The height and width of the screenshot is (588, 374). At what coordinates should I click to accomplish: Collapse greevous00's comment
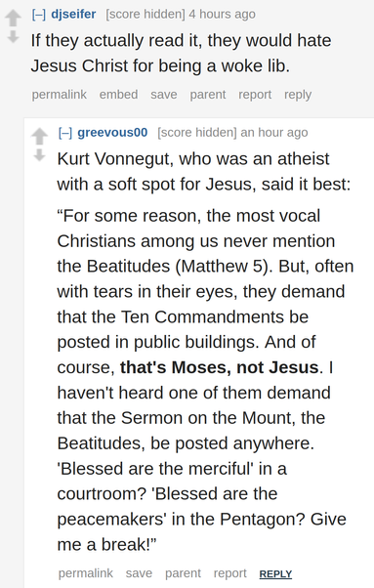(x=65, y=133)
